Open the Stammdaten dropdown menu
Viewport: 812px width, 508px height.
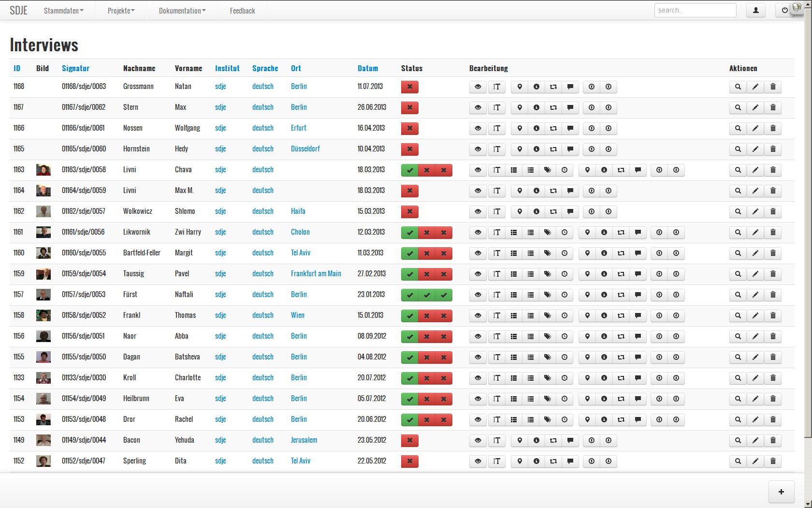click(x=63, y=11)
